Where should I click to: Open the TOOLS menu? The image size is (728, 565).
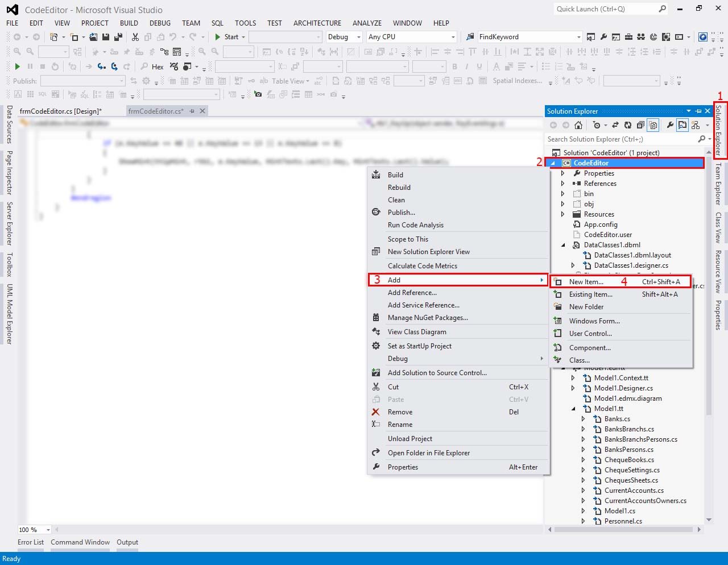click(x=245, y=23)
